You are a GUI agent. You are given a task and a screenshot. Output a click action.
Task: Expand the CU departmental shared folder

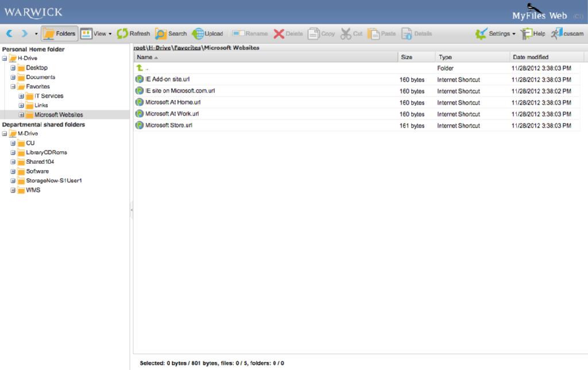click(13, 142)
